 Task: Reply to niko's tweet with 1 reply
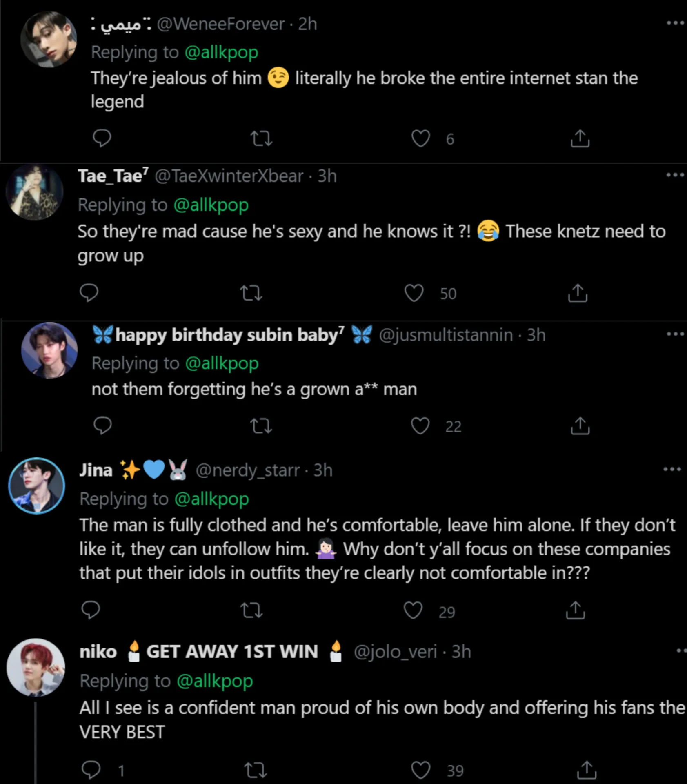coord(91,770)
